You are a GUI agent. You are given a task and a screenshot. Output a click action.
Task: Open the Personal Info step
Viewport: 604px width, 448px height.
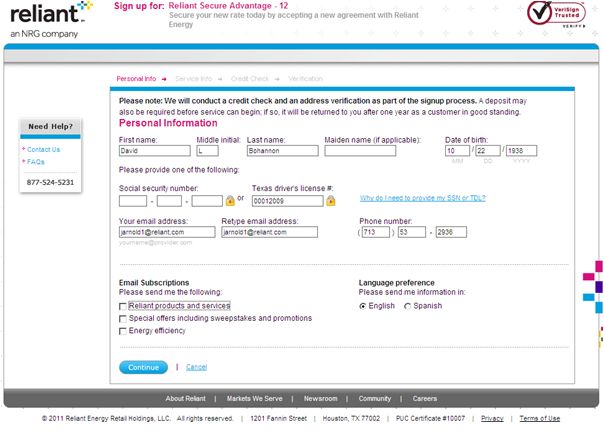click(136, 79)
